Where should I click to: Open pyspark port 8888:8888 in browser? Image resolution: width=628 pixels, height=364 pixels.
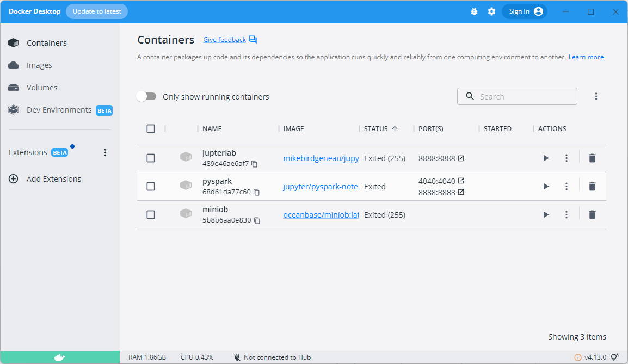[x=461, y=192]
